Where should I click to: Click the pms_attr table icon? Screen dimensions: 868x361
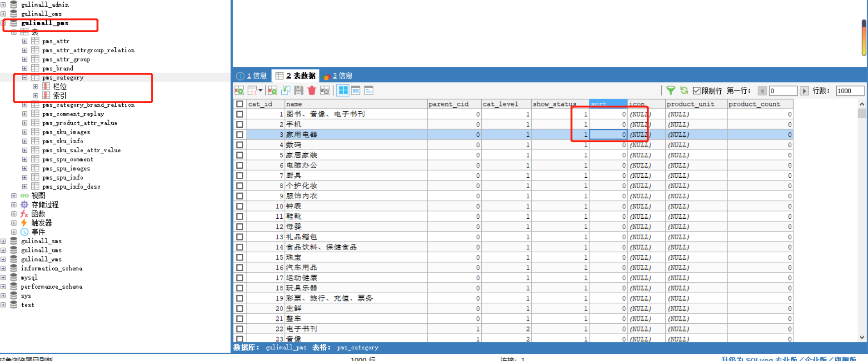[x=35, y=41]
